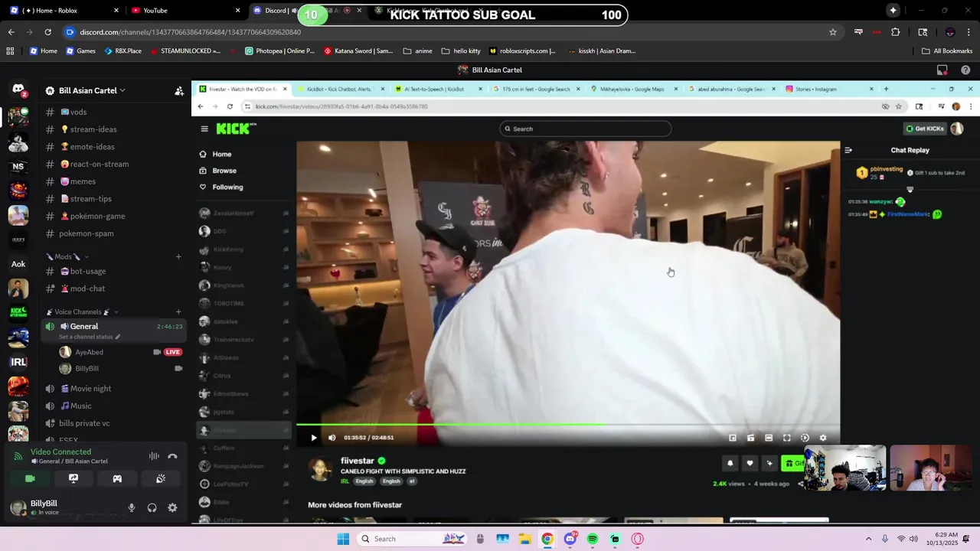The image size is (980, 551).
Task: Collapse the Mods category
Action: tap(67, 256)
